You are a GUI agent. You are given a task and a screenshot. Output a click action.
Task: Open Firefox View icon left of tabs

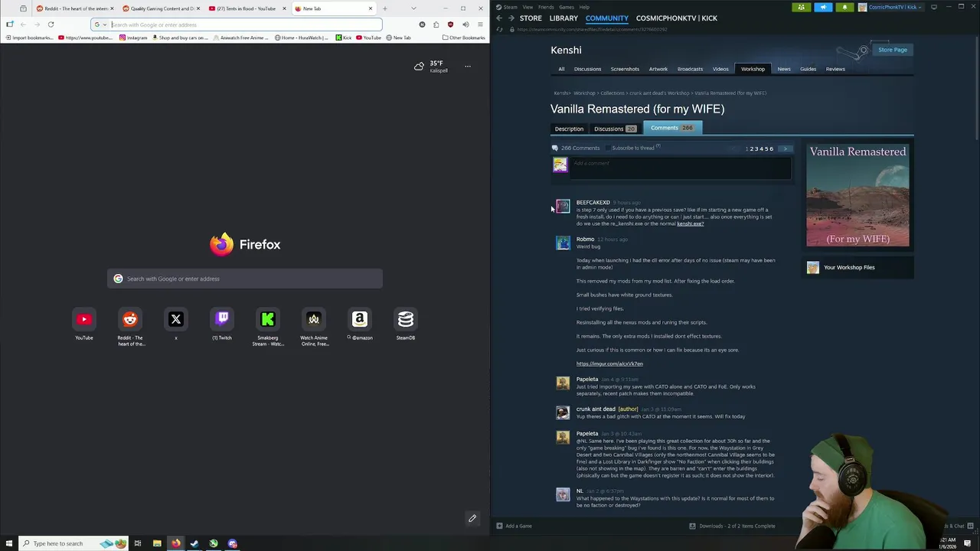tap(23, 8)
